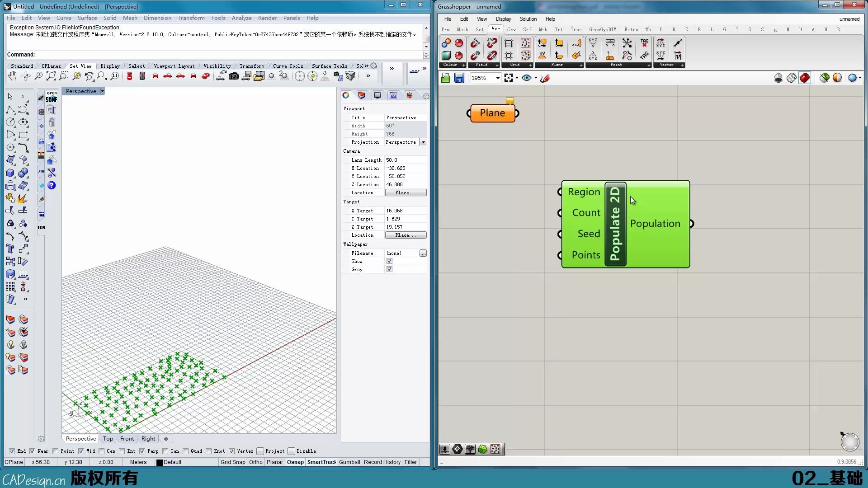Click the black Default layer swatch
This screenshot has height=488, width=868.
tap(159, 462)
